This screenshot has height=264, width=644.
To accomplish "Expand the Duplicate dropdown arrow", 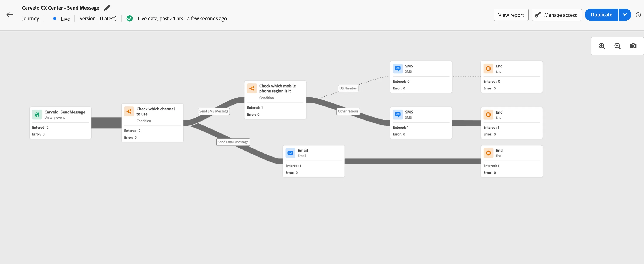I will 625,15.
